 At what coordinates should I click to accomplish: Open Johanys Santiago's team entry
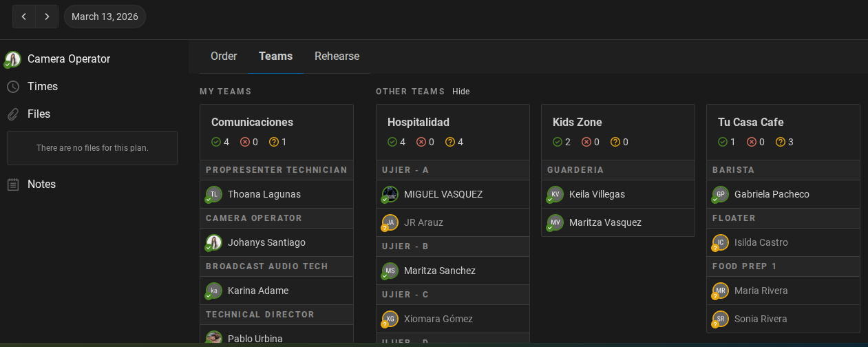click(266, 242)
